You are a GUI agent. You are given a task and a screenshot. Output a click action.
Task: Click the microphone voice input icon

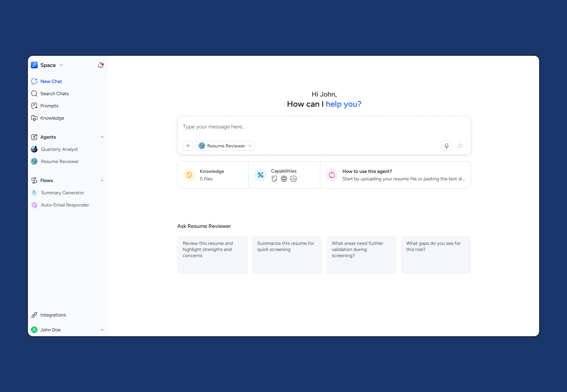click(x=446, y=146)
